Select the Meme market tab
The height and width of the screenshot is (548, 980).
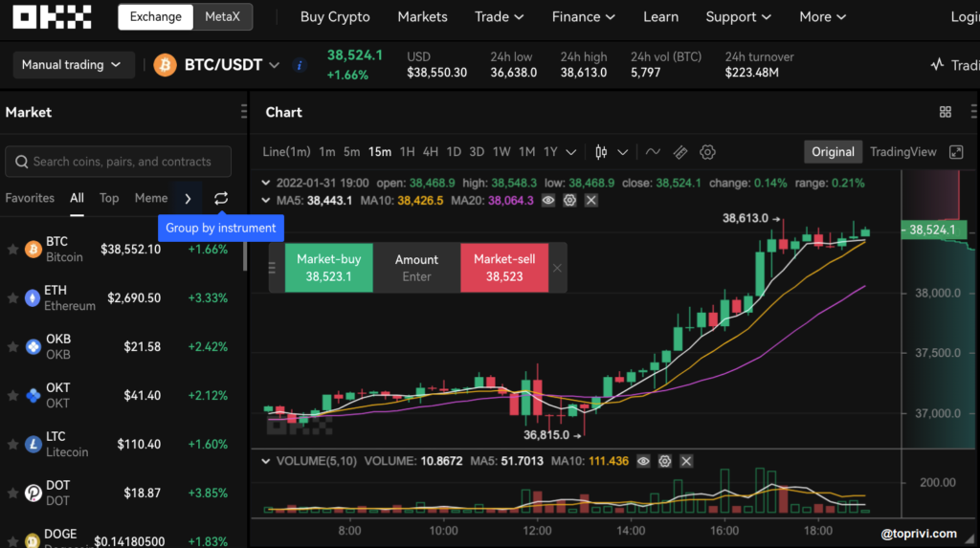click(150, 198)
